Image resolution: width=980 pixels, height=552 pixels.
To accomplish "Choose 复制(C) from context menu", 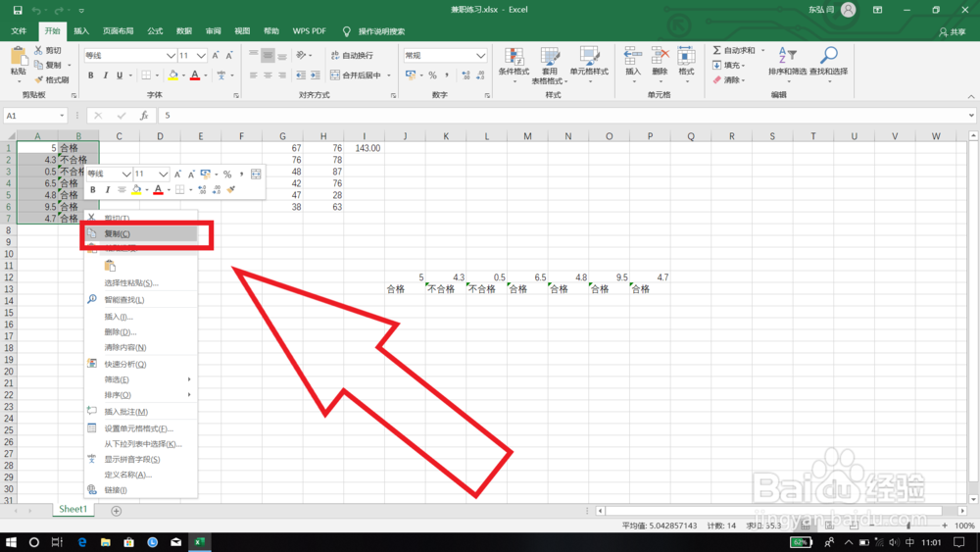I will [x=141, y=233].
